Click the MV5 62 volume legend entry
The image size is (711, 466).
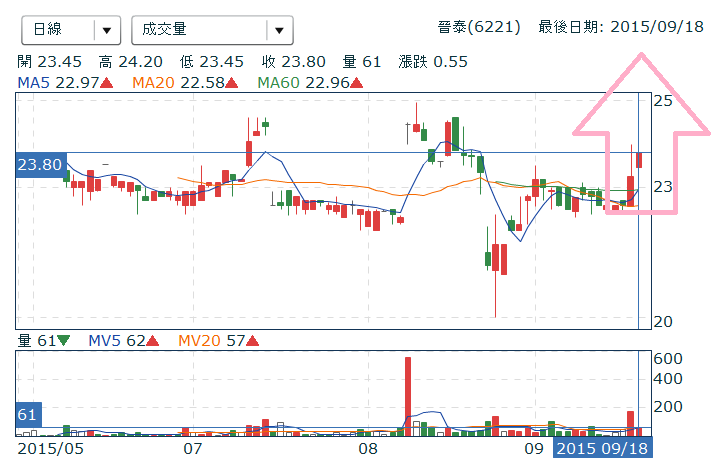point(117,340)
